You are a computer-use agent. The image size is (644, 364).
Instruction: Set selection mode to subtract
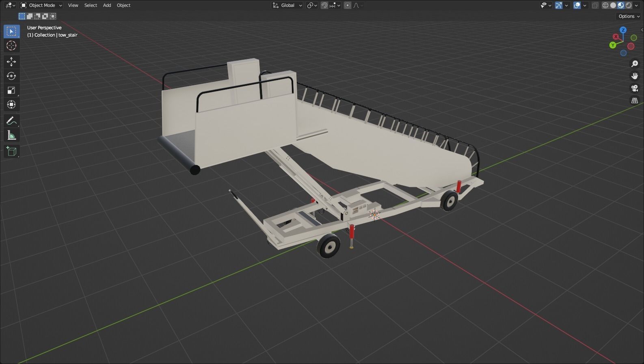pos(37,16)
